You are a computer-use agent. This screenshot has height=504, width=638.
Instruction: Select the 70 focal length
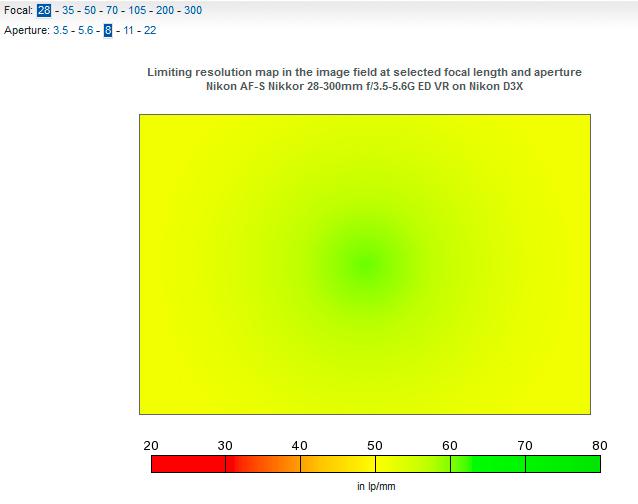(x=112, y=10)
